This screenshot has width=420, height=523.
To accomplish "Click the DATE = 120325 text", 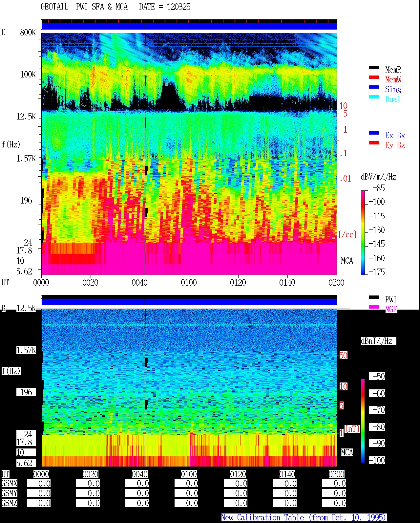I will pos(165,7).
